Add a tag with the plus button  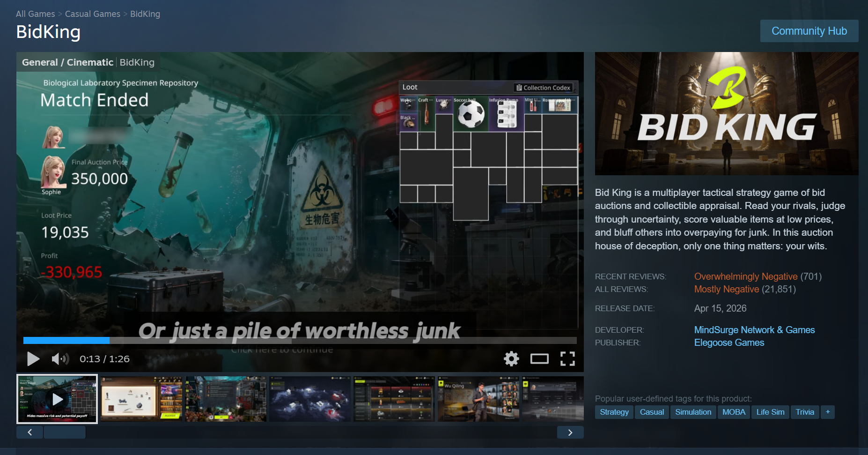[828, 412]
